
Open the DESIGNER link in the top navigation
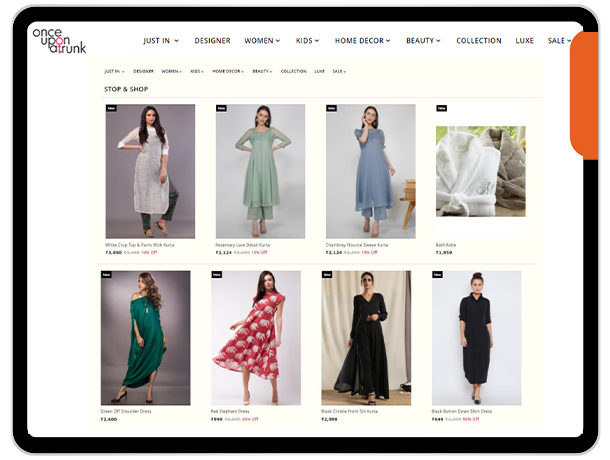212,41
